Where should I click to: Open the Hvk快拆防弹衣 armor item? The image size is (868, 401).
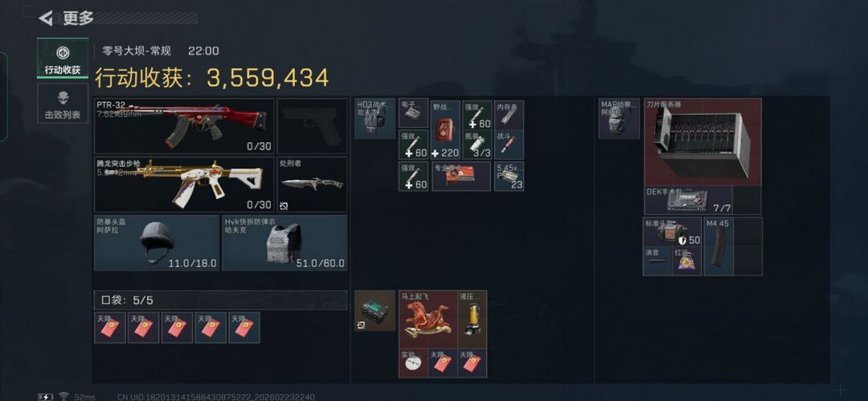(x=285, y=243)
